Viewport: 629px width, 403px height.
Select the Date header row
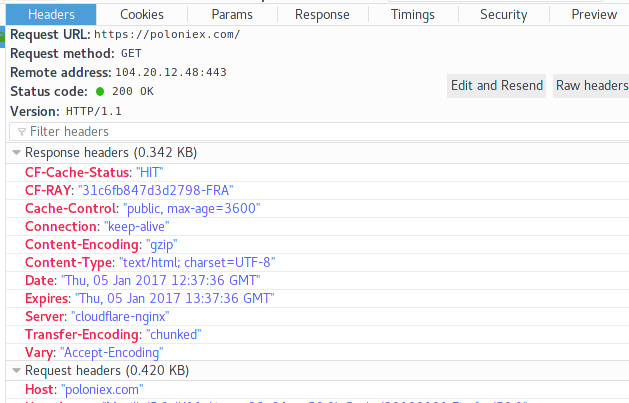point(317,280)
